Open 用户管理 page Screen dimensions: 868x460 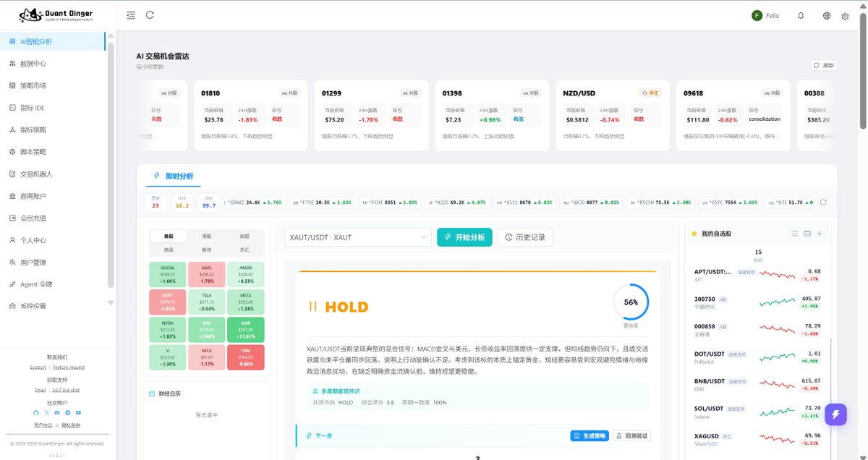(52, 262)
